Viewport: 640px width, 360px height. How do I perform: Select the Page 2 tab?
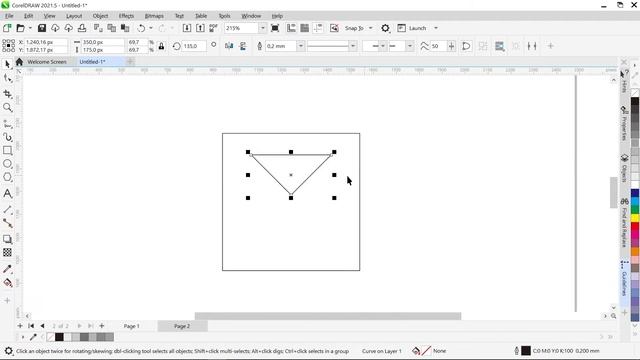182,326
